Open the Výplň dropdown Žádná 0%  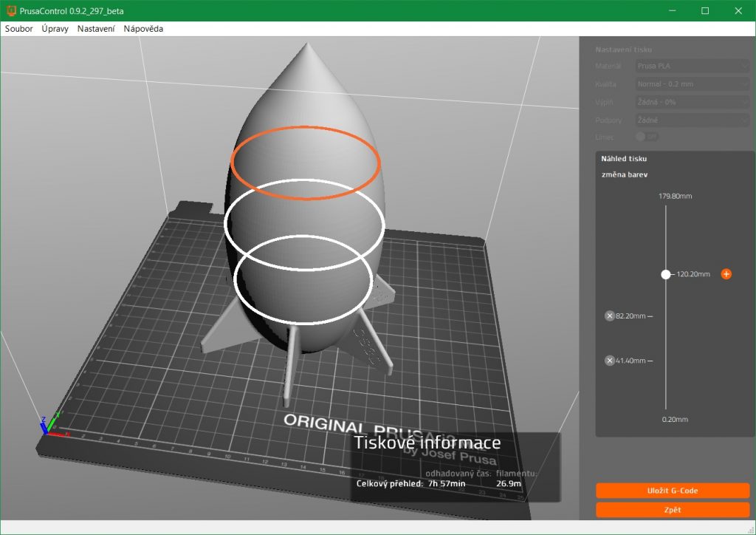(x=692, y=102)
